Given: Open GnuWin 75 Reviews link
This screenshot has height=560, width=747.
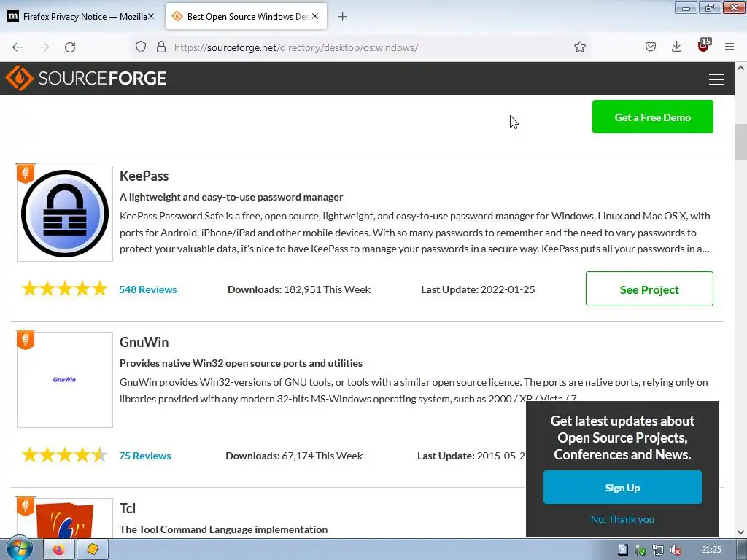Looking at the screenshot, I should click(x=145, y=456).
